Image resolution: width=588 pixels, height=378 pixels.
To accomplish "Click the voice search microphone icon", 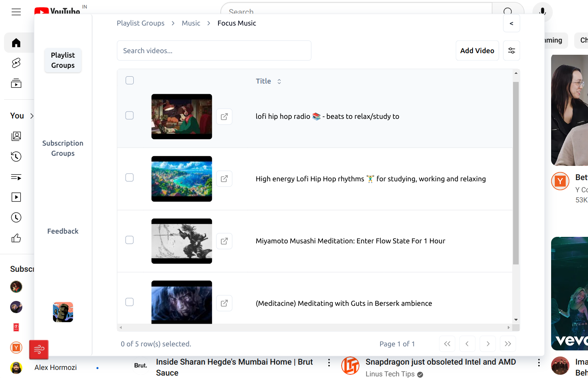I will point(542,11).
